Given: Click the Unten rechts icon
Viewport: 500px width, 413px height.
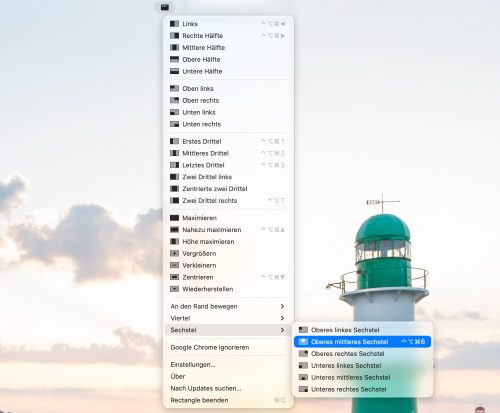Looking at the screenshot, I should (174, 124).
